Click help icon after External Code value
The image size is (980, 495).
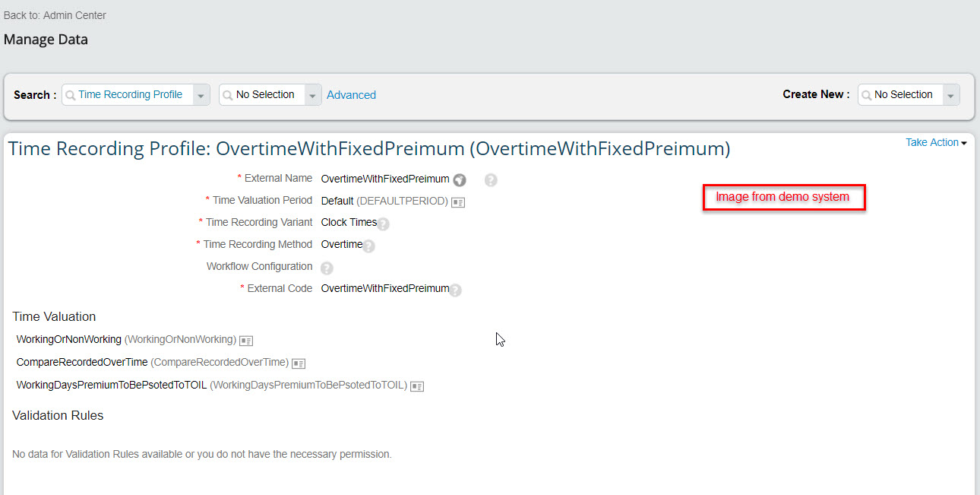[x=456, y=290]
